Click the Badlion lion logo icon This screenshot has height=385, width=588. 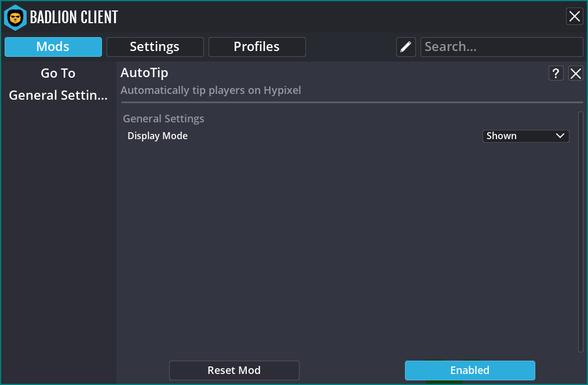[16, 17]
